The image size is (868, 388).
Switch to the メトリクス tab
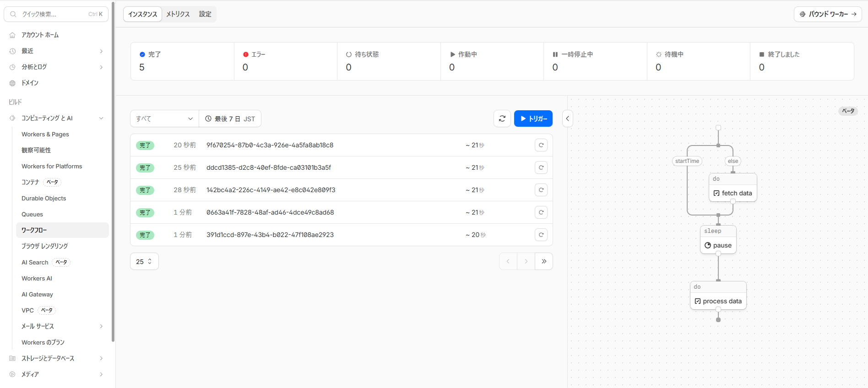[178, 14]
